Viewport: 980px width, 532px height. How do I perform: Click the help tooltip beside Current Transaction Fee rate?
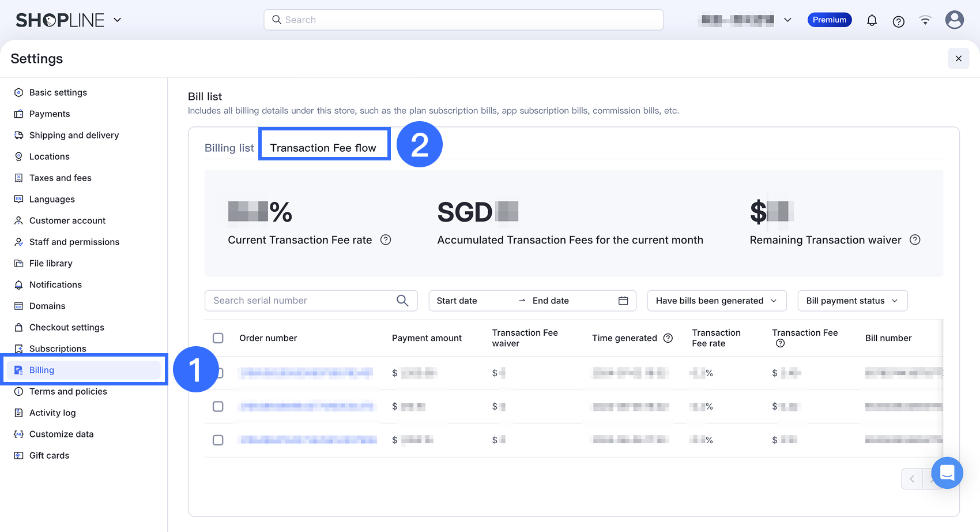(x=386, y=239)
